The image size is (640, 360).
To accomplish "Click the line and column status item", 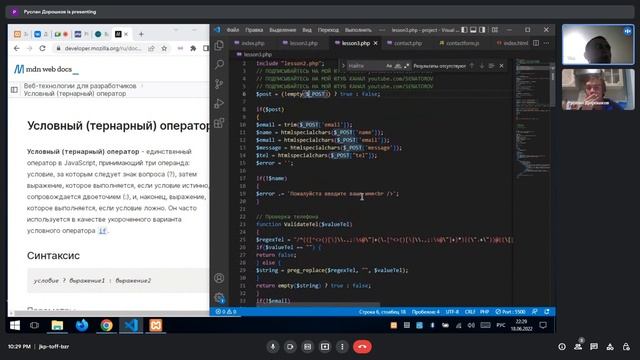I will tap(382, 312).
